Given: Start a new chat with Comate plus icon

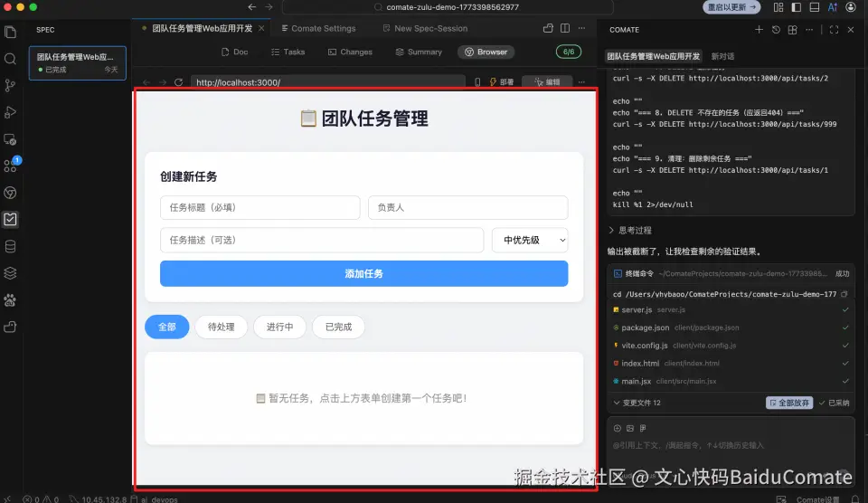Looking at the screenshot, I should pyautogui.click(x=759, y=29).
